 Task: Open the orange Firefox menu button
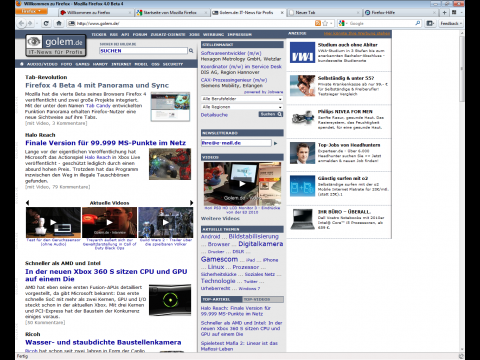pos(31,11)
